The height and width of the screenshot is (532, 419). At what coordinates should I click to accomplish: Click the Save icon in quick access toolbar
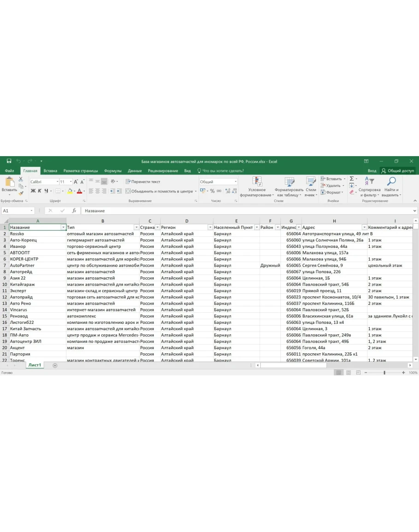pos(9,161)
